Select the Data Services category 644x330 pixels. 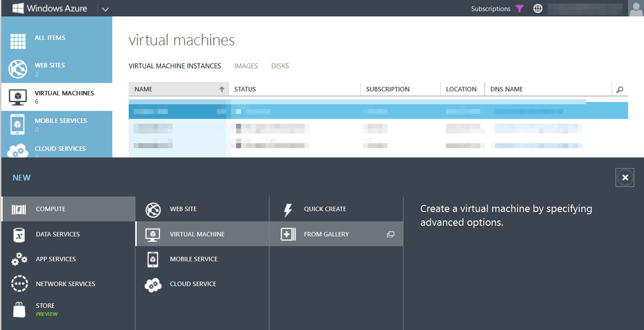[x=68, y=234]
